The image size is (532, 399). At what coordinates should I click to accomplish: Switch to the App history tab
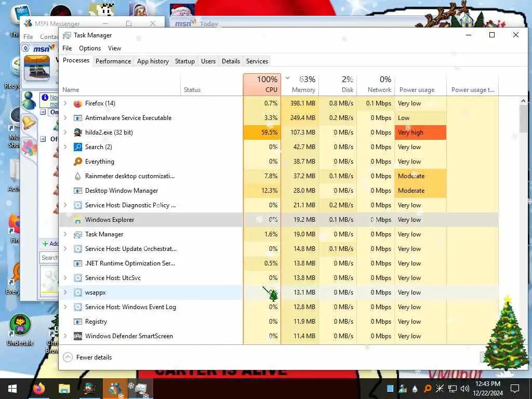click(x=153, y=61)
